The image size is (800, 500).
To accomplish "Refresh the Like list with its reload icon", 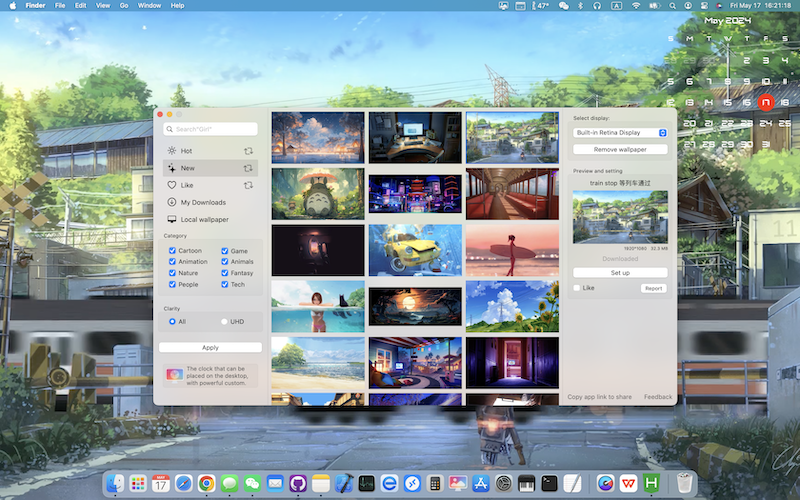I will pyautogui.click(x=248, y=185).
